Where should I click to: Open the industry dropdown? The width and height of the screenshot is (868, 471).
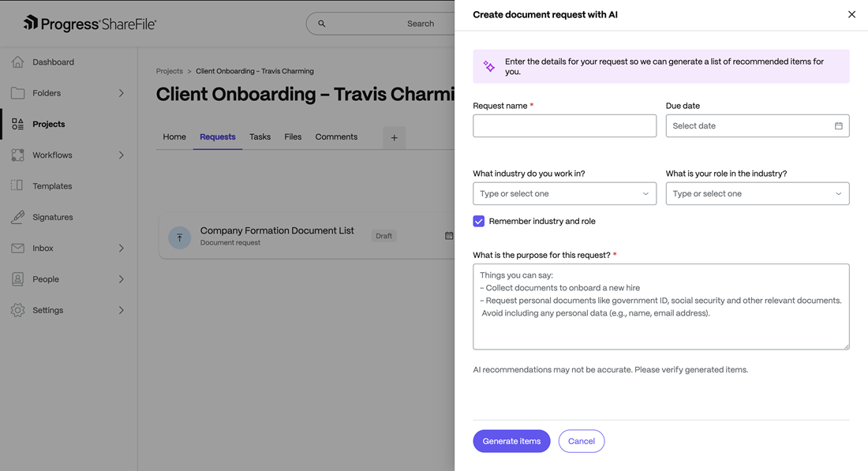point(564,194)
